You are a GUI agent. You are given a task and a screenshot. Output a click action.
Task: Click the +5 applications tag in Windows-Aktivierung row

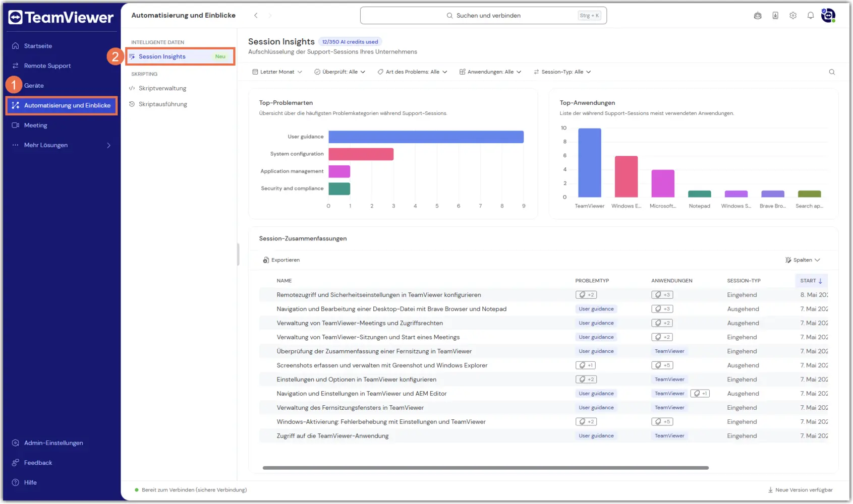(x=662, y=422)
